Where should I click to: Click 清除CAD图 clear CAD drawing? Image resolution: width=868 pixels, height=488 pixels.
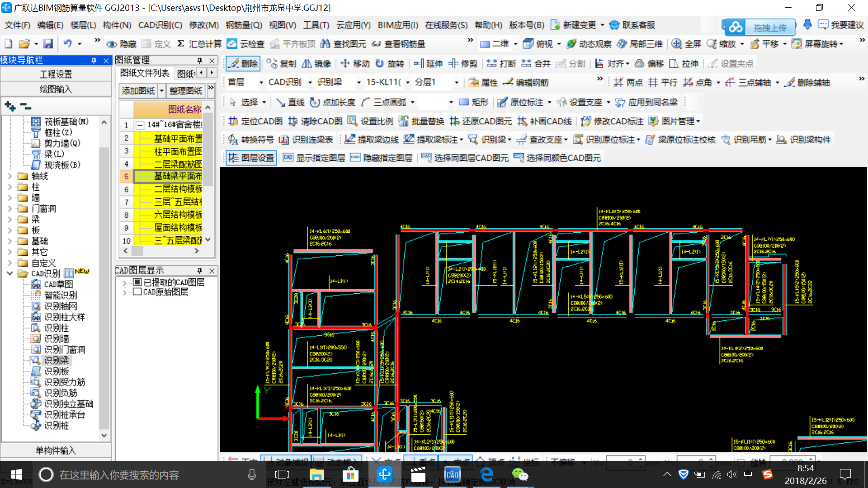[x=315, y=121]
